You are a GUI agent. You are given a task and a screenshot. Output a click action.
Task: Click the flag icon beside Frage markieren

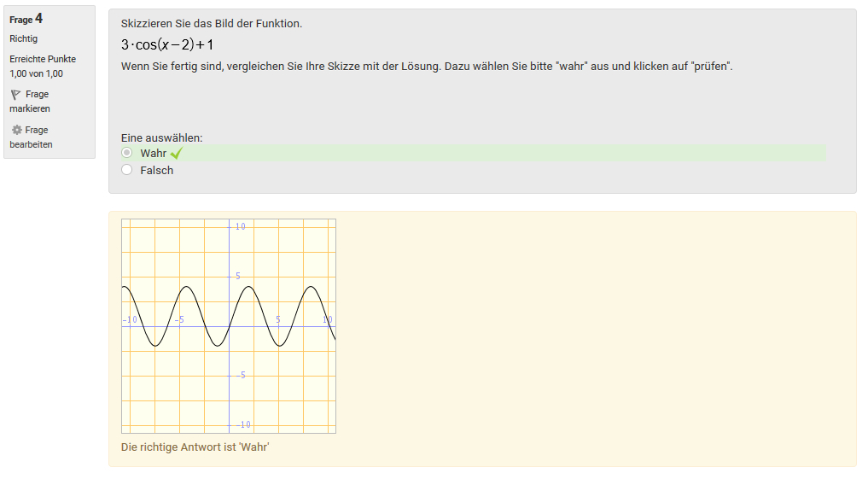15,95
